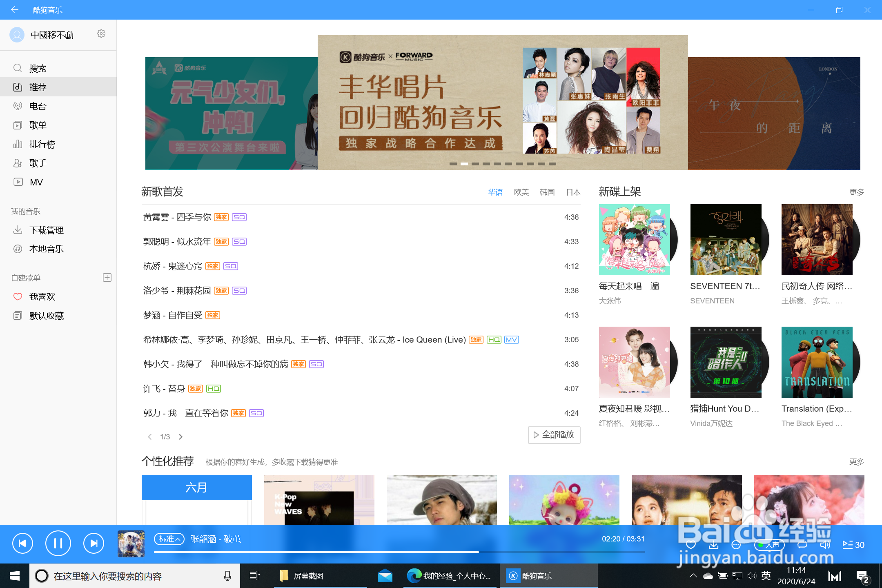Click the repeat mode icon in player bar
Image resolution: width=882 pixels, height=588 pixels.
[803, 544]
